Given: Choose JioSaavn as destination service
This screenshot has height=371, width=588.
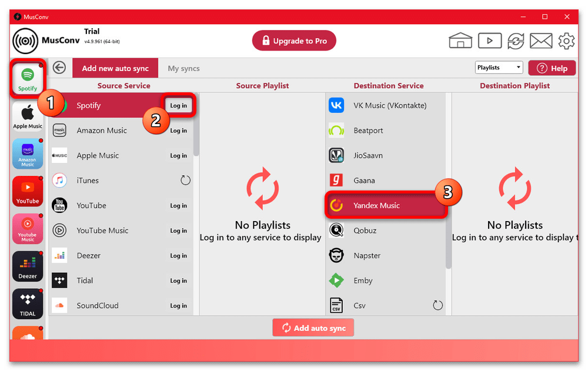Looking at the screenshot, I should pos(386,156).
